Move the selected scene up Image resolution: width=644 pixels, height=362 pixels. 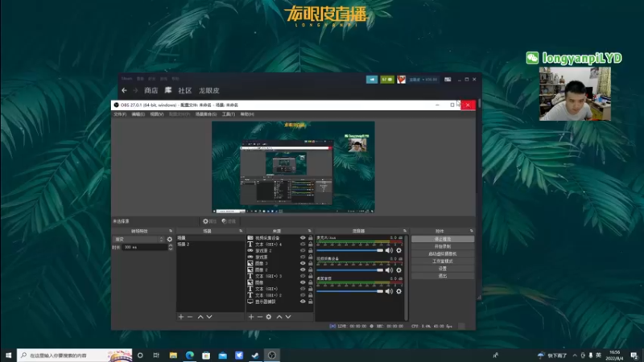(200, 317)
